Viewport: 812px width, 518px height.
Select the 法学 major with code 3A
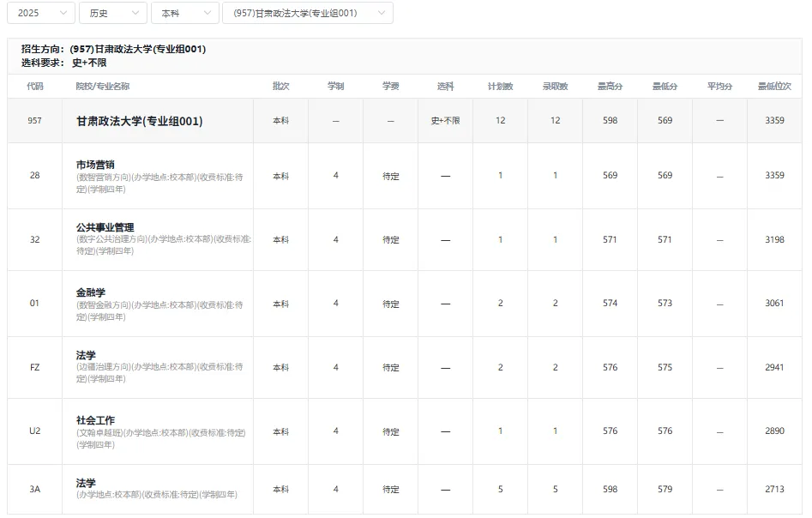86,483
